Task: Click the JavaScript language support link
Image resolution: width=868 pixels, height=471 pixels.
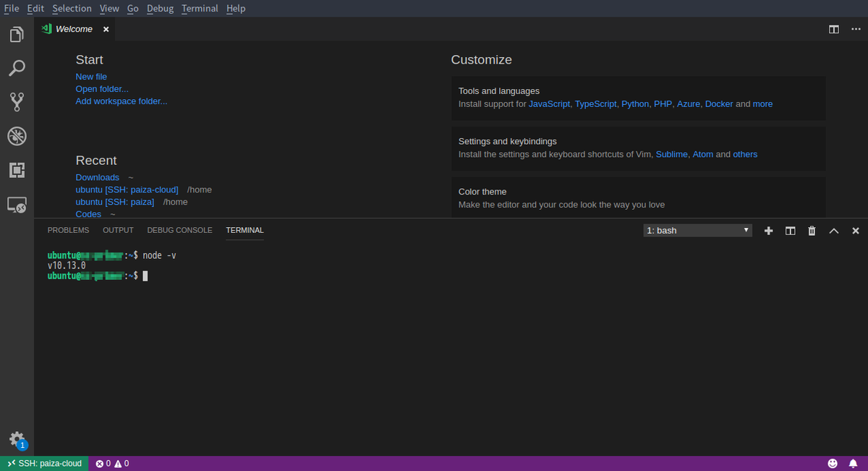Action: point(549,104)
